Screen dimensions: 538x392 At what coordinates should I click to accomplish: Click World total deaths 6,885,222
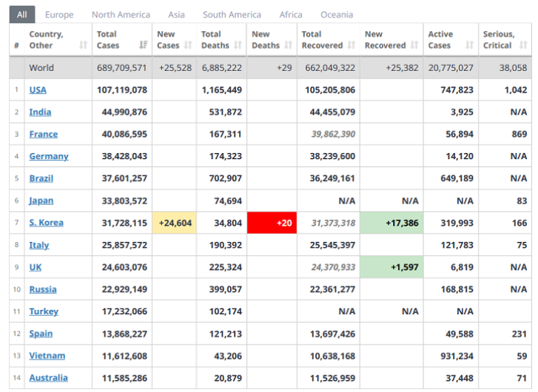tap(222, 68)
